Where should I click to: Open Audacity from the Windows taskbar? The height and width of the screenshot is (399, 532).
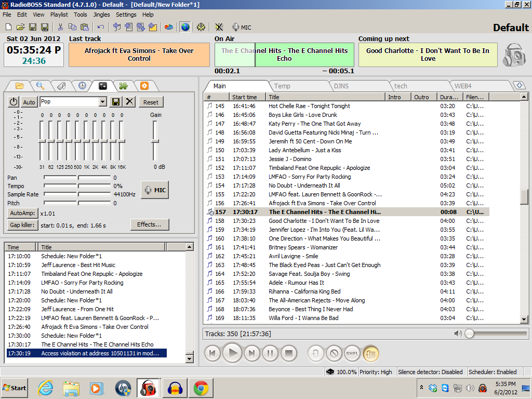(175, 388)
